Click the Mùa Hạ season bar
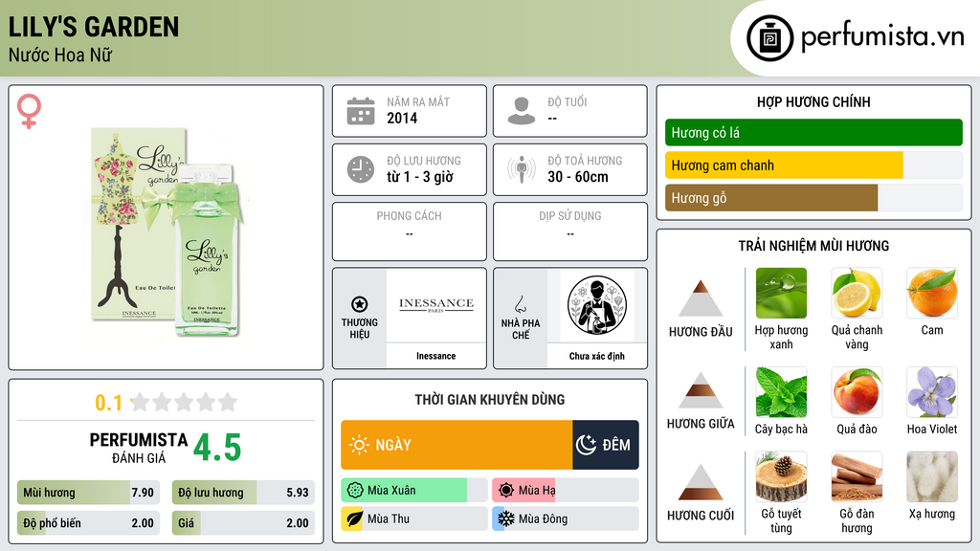 [566, 491]
